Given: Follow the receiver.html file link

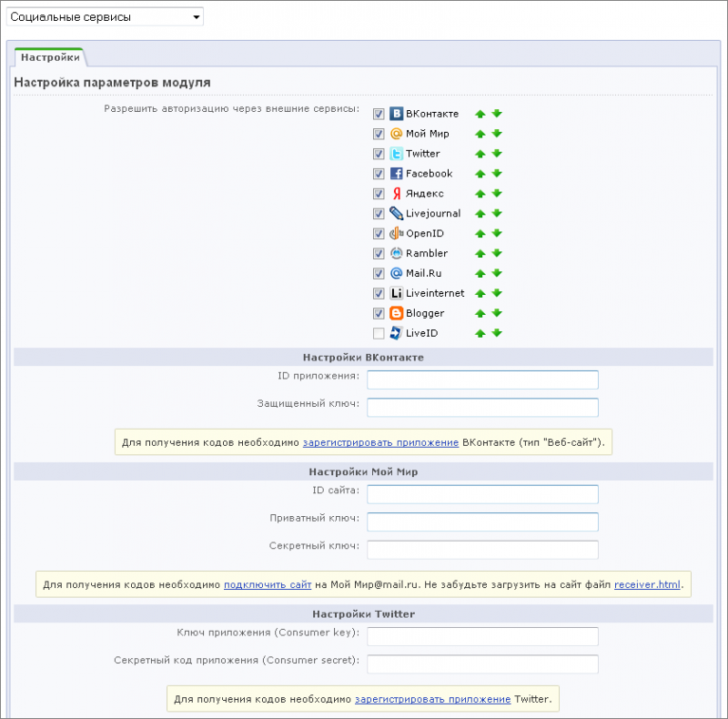Looking at the screenshot, I should (647, 585).
